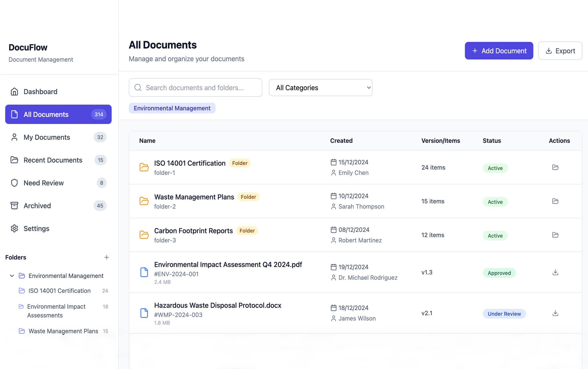Open the ISO 14001 Certification folder action icon

(555, 167)
